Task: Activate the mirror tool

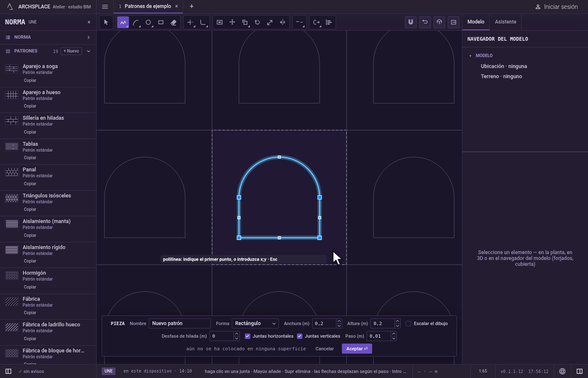Action: pos(283,22)
